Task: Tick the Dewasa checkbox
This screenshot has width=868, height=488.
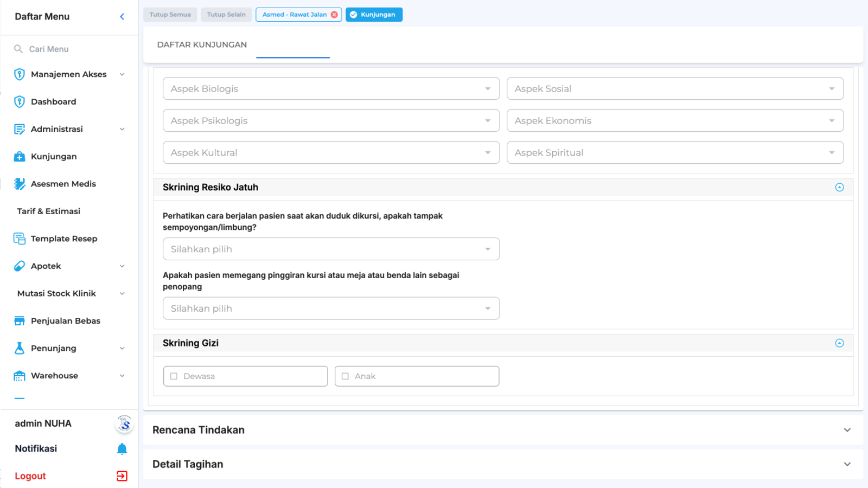Action: [174, 376]
